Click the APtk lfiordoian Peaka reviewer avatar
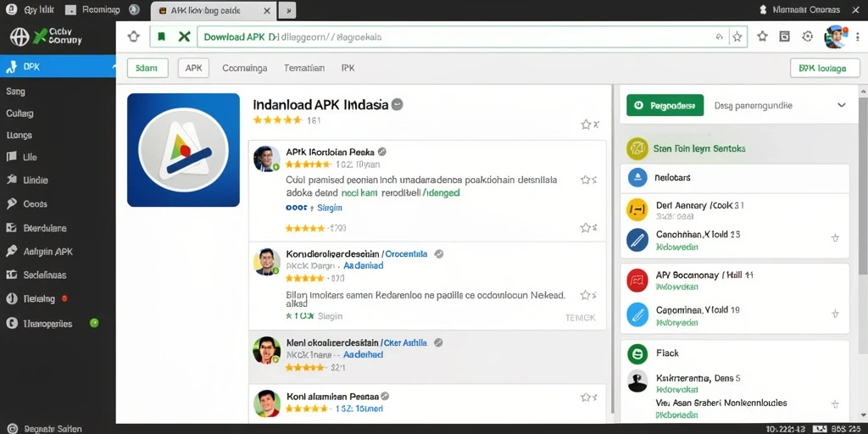 point(267,159)
